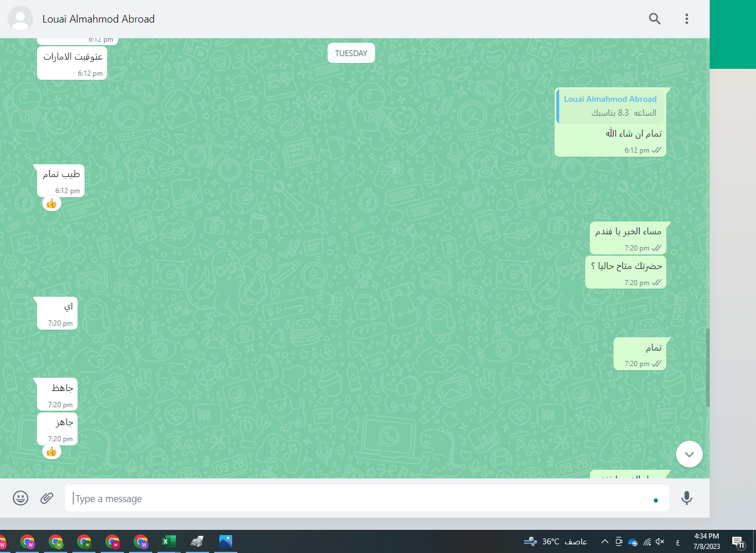Open the clock showing 4:34 PM
Viewport: 756px width, 553px height.
(707, 541)
